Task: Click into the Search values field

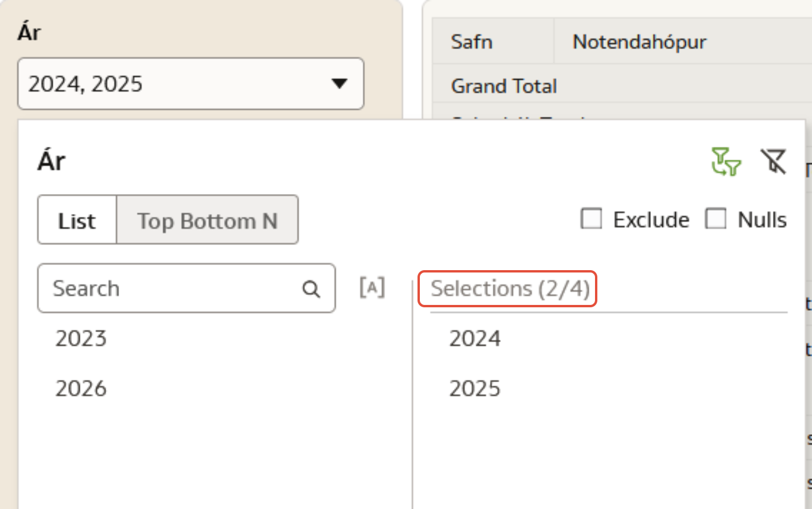Action: click(171, 288)
